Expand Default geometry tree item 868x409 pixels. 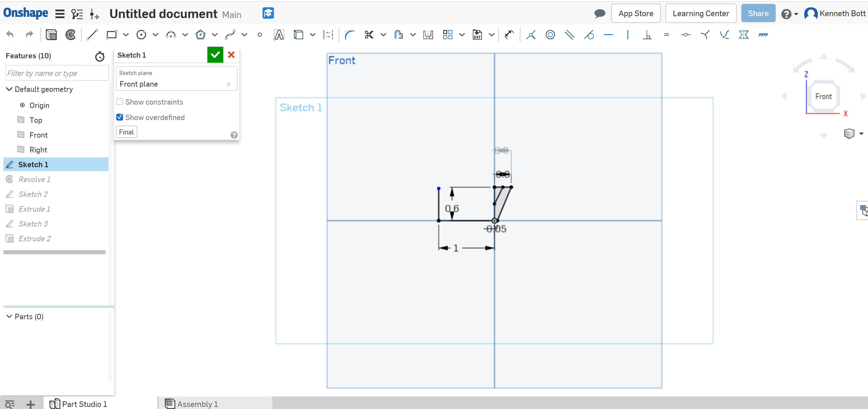tap(9, 89)
